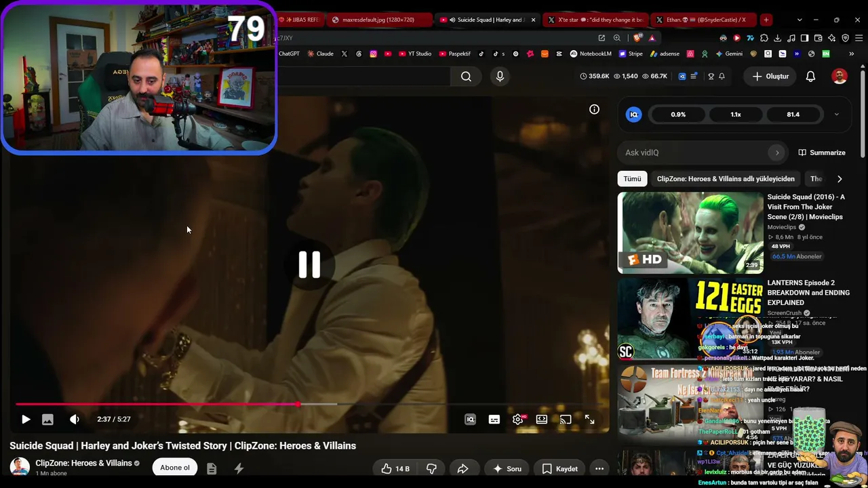Click the 0.9% vidIQ stat pill
The height and width of the screenshot is (488, 868).
678,115
